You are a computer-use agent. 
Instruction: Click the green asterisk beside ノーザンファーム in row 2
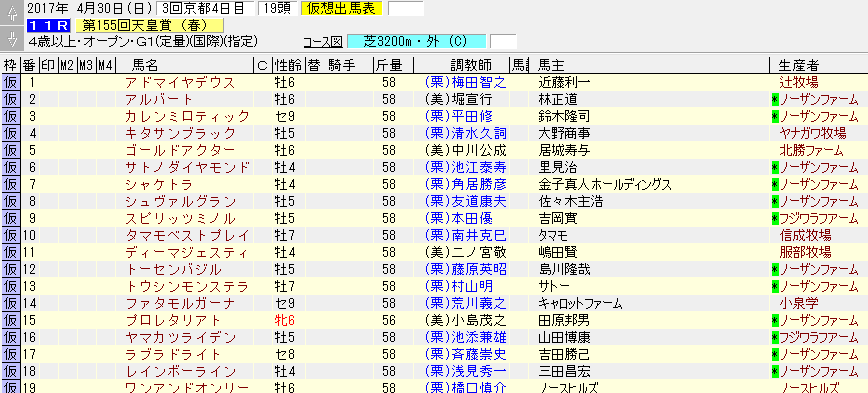775,100
